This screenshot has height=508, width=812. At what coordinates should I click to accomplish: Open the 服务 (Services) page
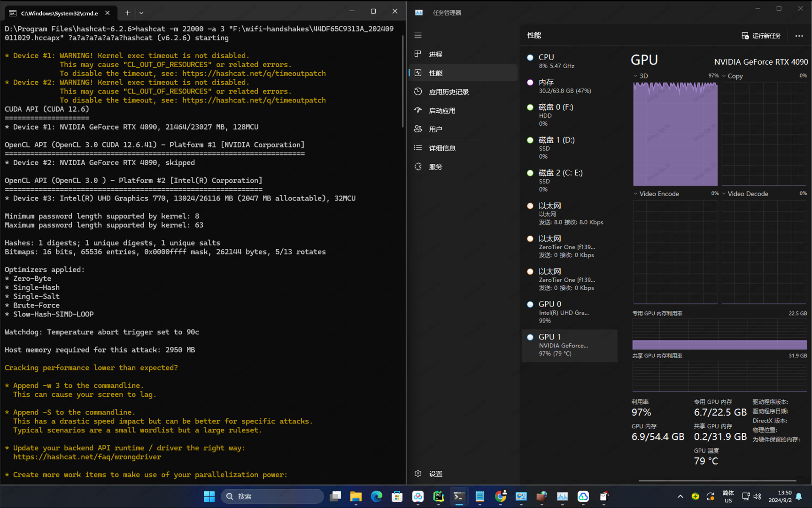(x=463, y=167)
